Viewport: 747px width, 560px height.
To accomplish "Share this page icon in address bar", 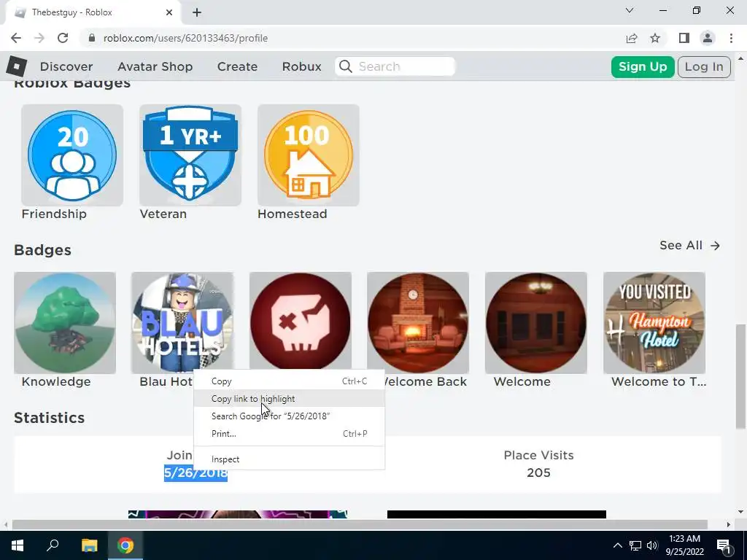I will [x=632, y=38].
